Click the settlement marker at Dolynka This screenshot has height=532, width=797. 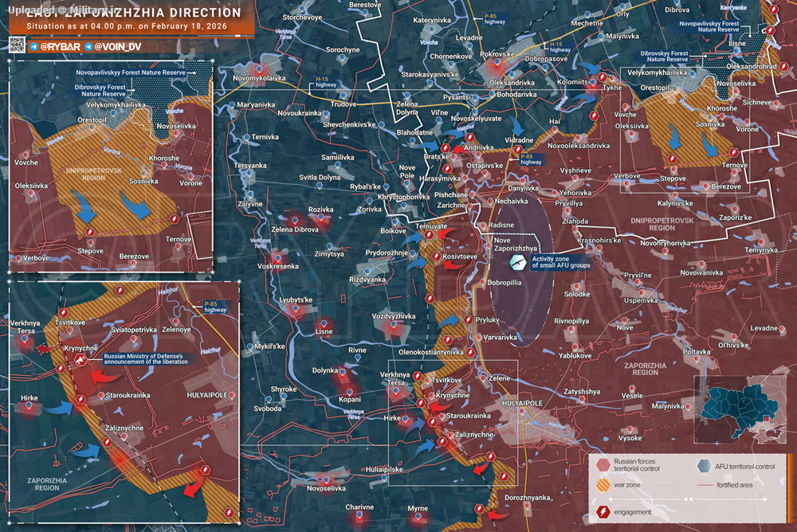pos(343,373)
